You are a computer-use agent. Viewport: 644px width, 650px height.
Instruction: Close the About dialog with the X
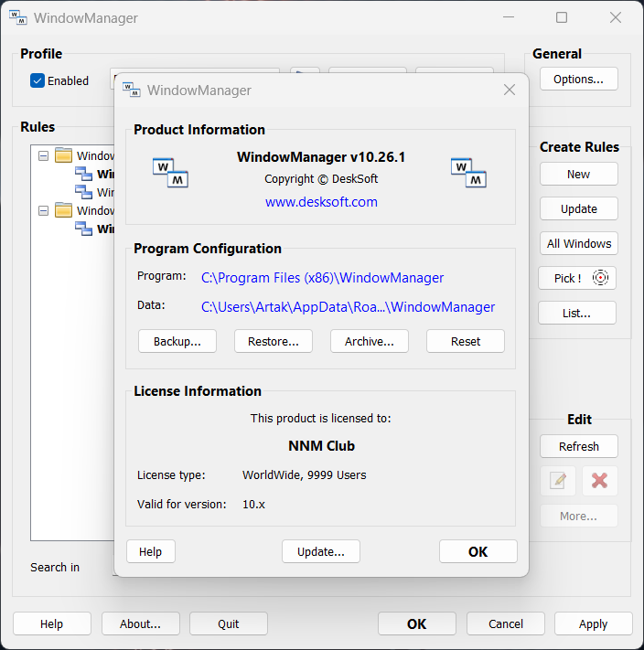(x=510, y=90)
